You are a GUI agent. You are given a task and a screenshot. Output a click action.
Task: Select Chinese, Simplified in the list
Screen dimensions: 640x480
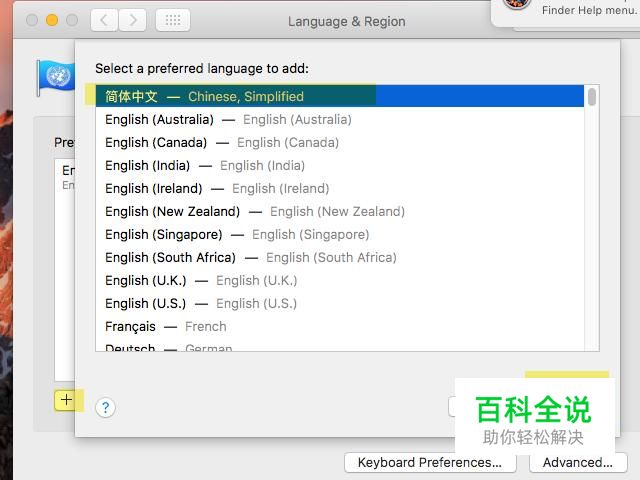pyautogui.click(x=340, y=96)
